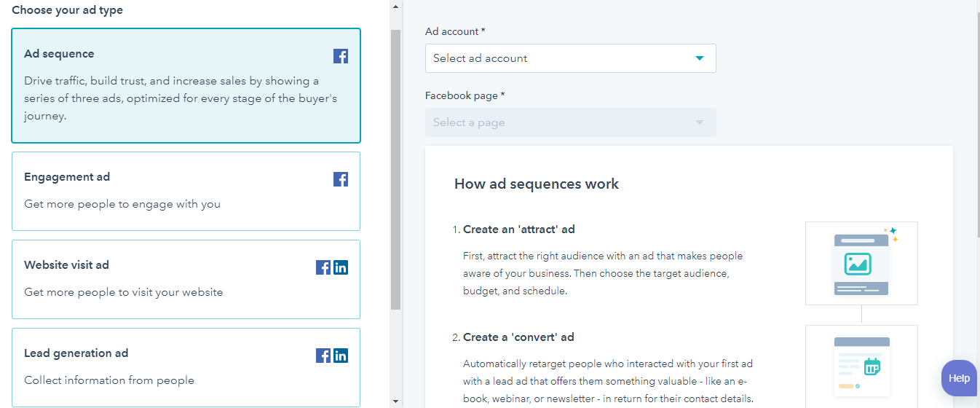Click Facebook icon on Website visit ad card
This screenshot has height=408, width=980.
point(323,267)
